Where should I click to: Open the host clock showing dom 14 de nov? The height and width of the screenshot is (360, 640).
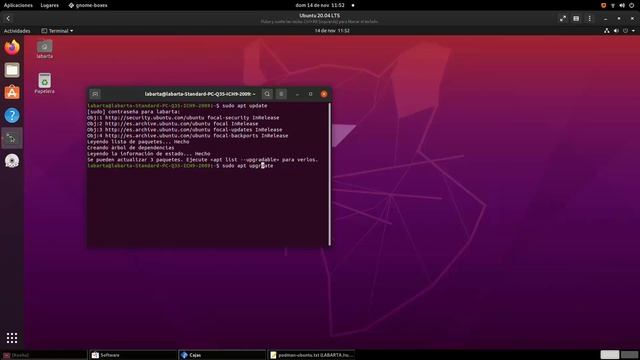(320, 5)
